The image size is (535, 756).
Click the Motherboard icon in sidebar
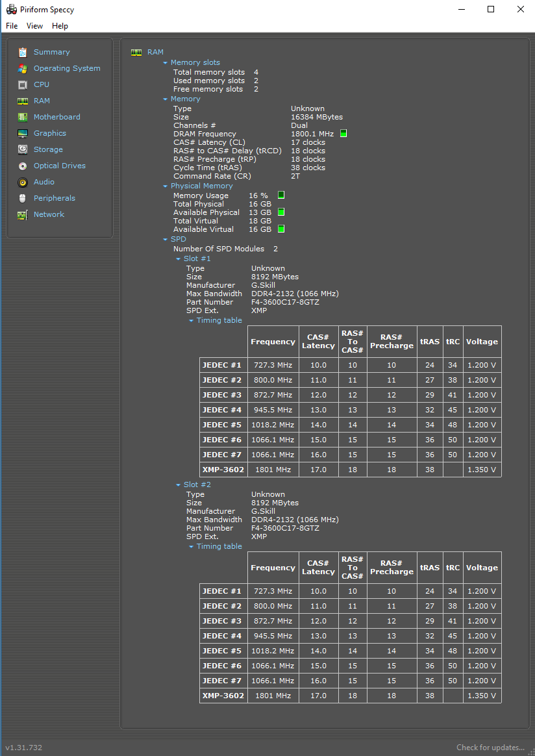(x=23, y=117)
